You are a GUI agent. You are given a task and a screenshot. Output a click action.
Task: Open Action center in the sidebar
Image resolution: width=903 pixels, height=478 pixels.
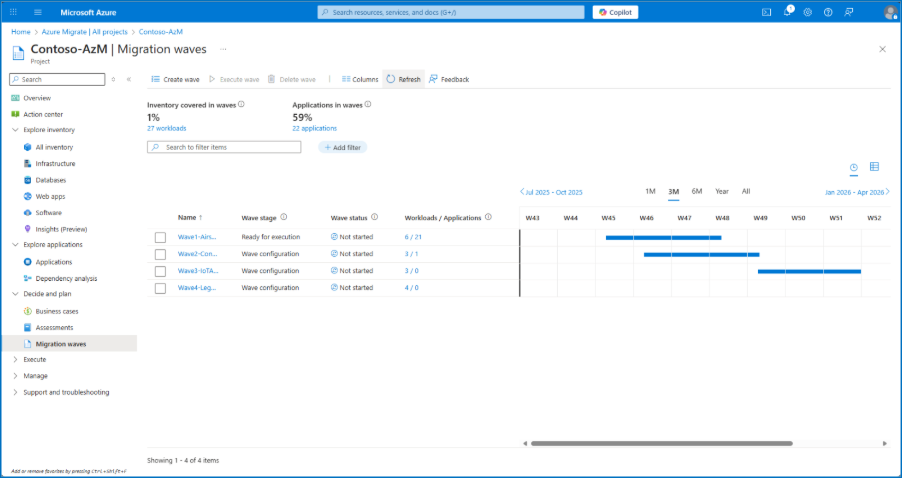(43, 114)
